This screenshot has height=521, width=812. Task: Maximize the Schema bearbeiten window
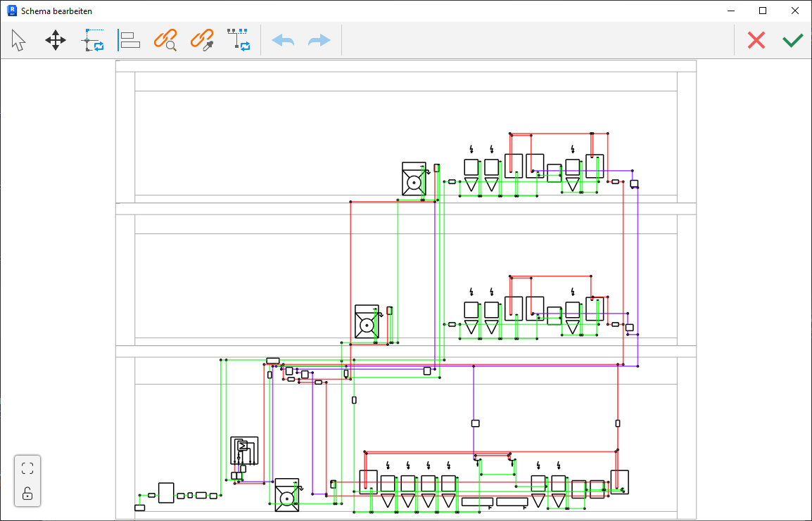click(x=762, y=11)
